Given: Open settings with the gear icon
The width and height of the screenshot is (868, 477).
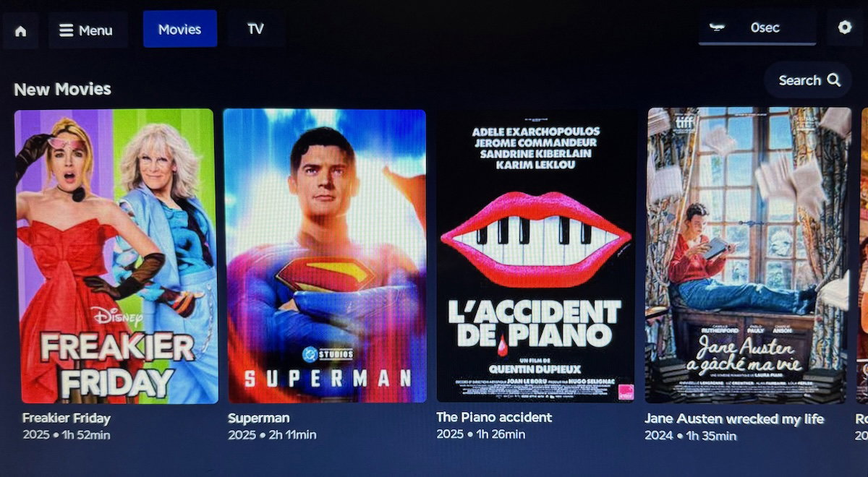Looking at the screenshot, I should [x=844, y=27].
